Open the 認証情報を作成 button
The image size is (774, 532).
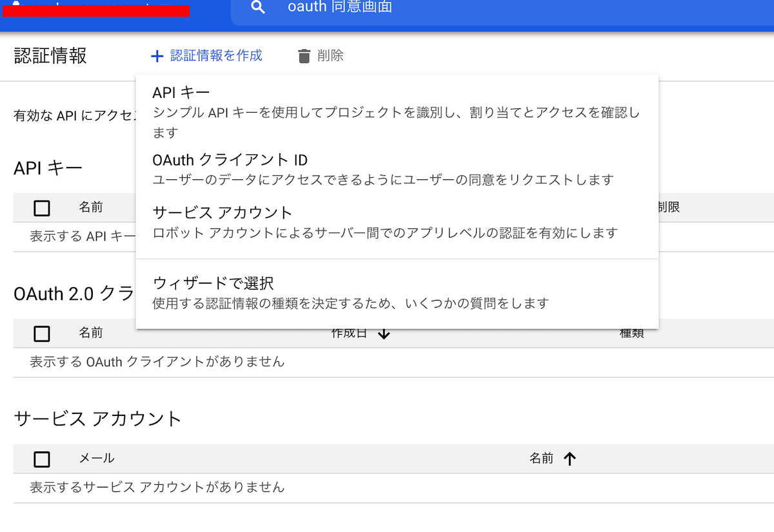pyautogui.click(x=206, y=56)
